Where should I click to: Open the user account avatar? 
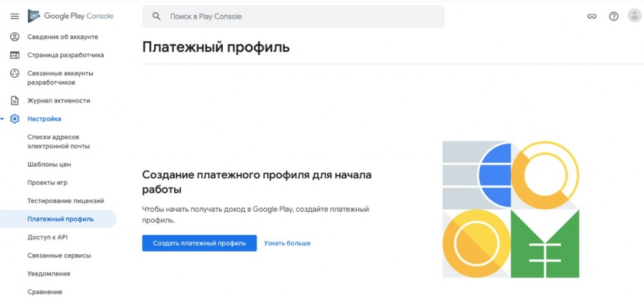point(634,16)
